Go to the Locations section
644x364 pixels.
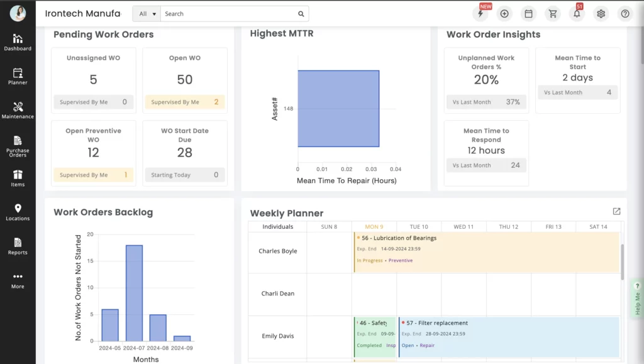coord(18,214)
